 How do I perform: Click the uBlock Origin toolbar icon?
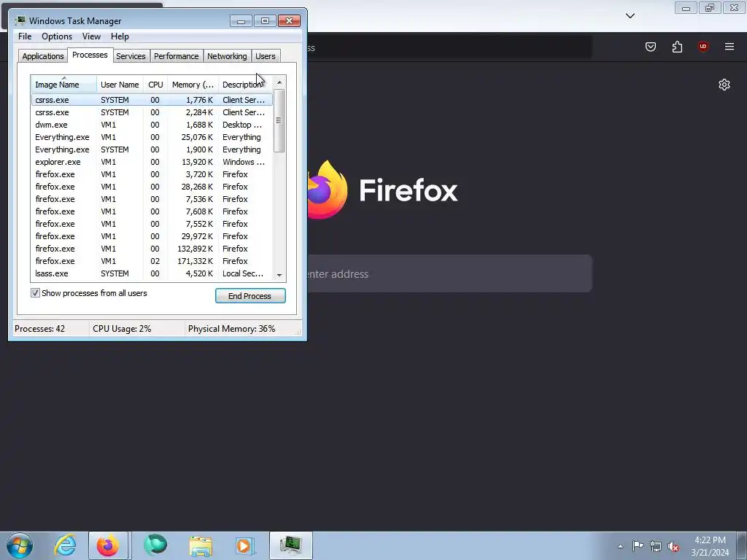click(x=703, y=47)
